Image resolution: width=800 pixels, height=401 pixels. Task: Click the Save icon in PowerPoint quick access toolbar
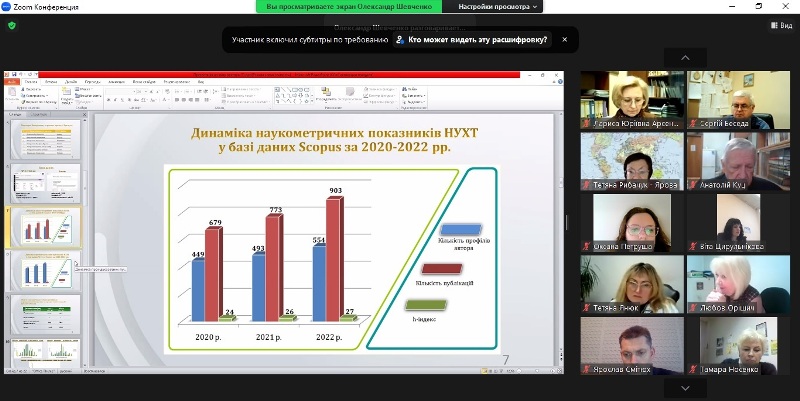coord(14,74)
